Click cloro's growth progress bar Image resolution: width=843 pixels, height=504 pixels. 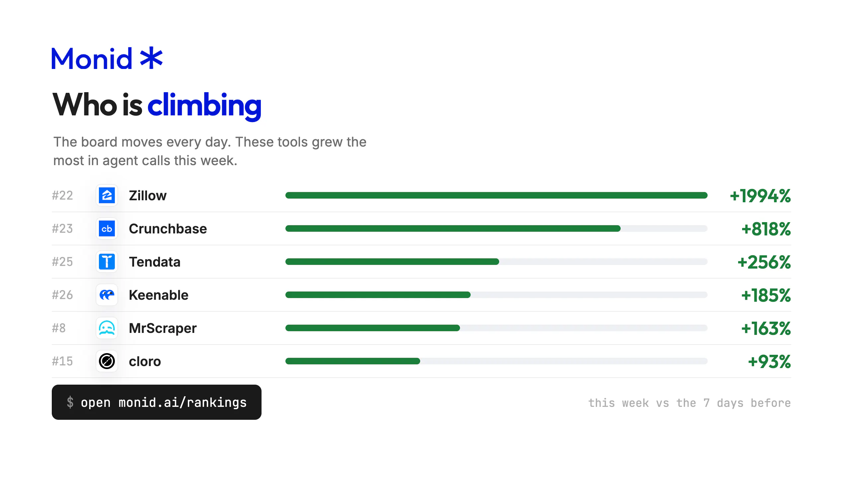pos(496,361)
